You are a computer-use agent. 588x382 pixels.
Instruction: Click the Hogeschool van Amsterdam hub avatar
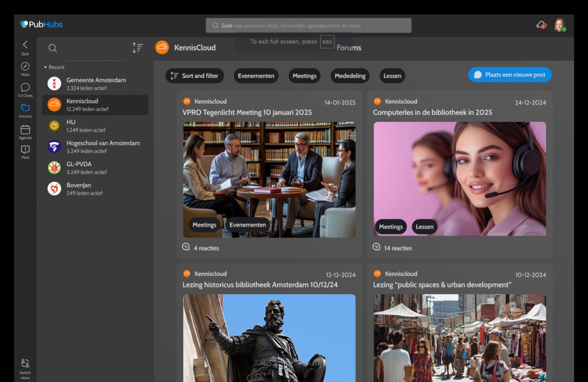point(55,146)
